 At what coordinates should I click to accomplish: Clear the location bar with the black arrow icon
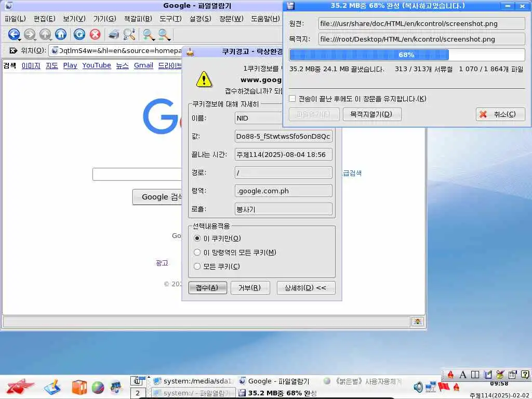pos(13,50)
